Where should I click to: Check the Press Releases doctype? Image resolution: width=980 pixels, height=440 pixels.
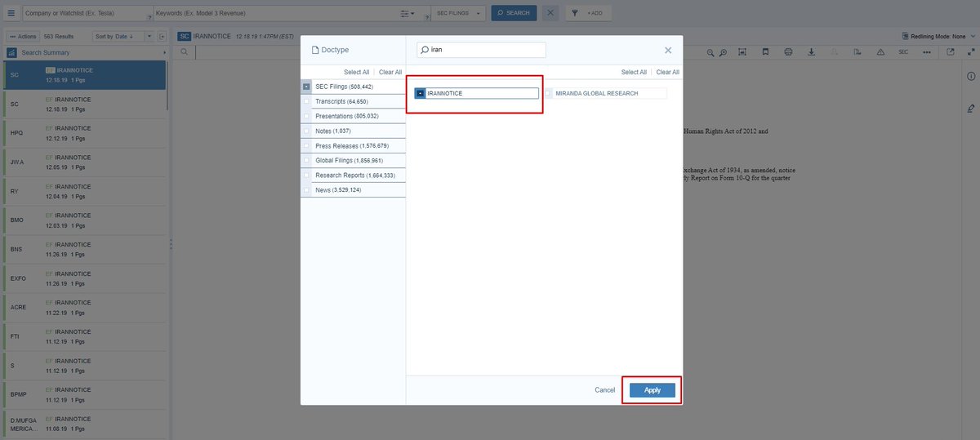[306, 145]
